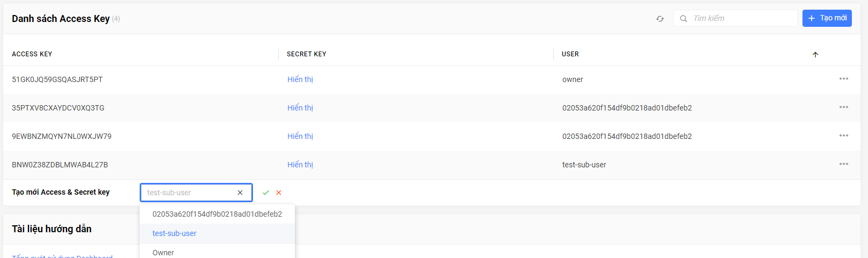Clear the selected user in dropdown field
The image size is (868, 258).
click(x=240, y=193)
